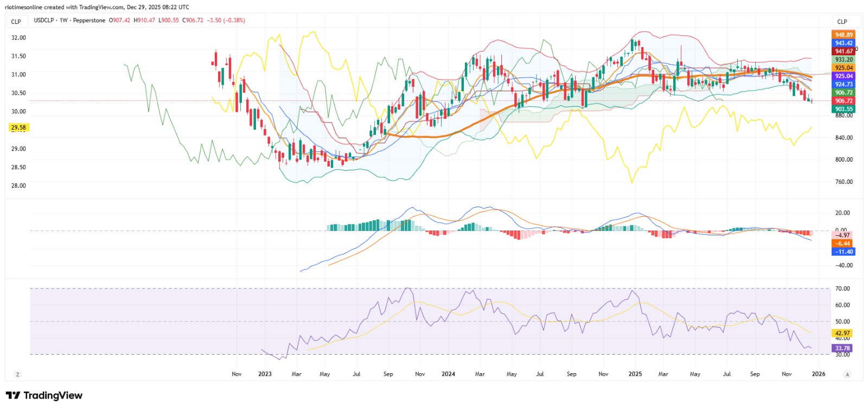Select the high value H910.47
This screenshot has width=868, height=410.
pyautogui.click(x=144, y=21)
